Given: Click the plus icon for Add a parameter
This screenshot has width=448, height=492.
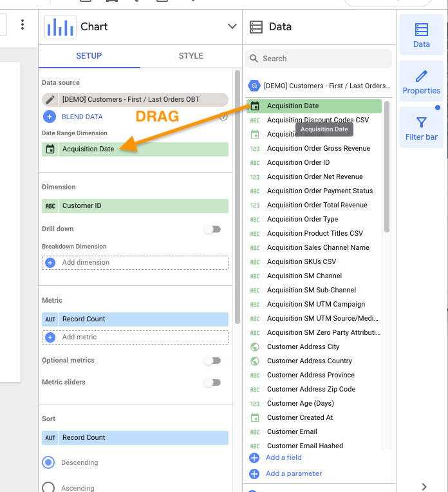Looking at the screenshot, I should coord(254,474).
